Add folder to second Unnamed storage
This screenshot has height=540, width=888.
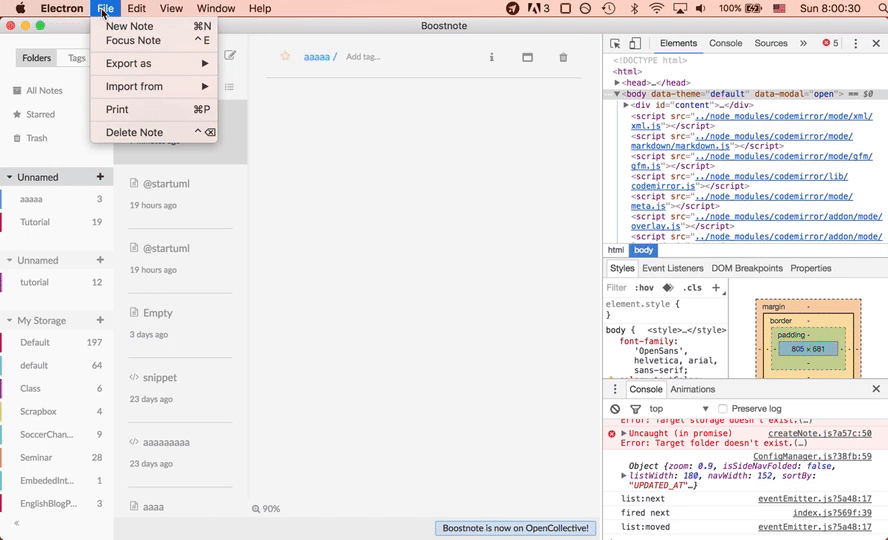click(100, 260)
